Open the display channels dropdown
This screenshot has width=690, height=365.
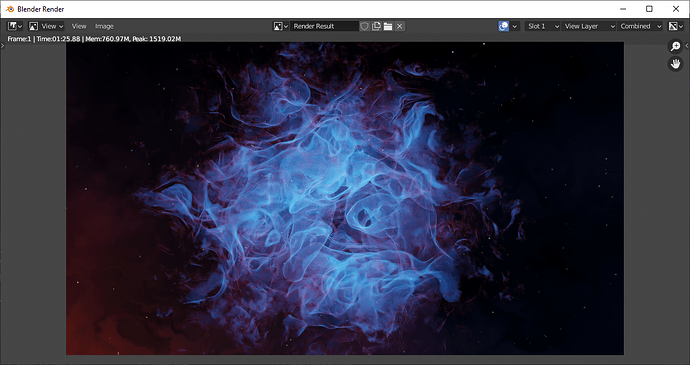[x=675, y=26]
